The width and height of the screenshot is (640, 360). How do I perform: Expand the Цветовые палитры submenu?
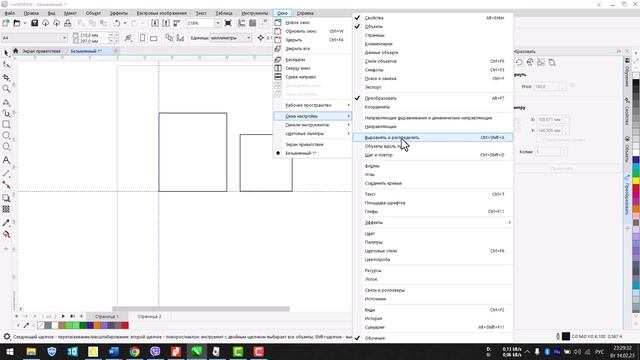312,133
